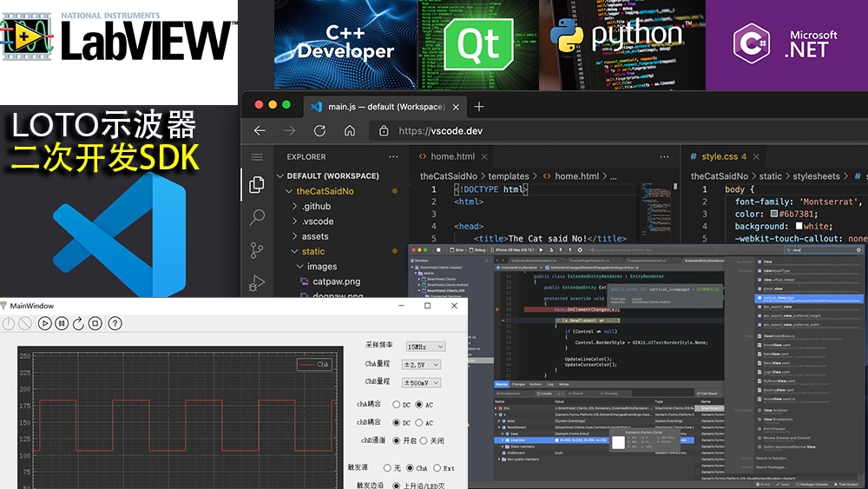Click the greyed browser forward arrow
868x489 pixels.
coord(290,130)
